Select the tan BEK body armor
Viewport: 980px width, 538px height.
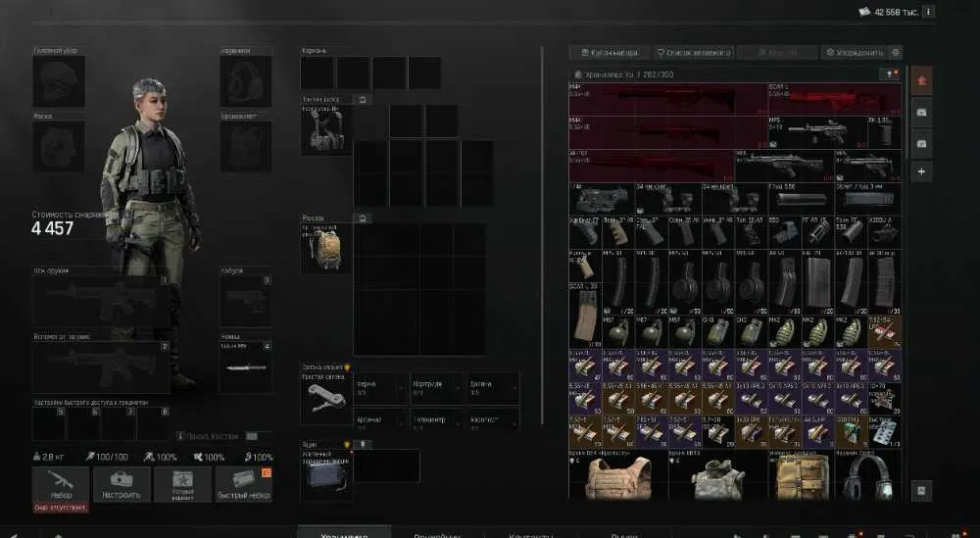pyautogui.click(x=618, y=474)
